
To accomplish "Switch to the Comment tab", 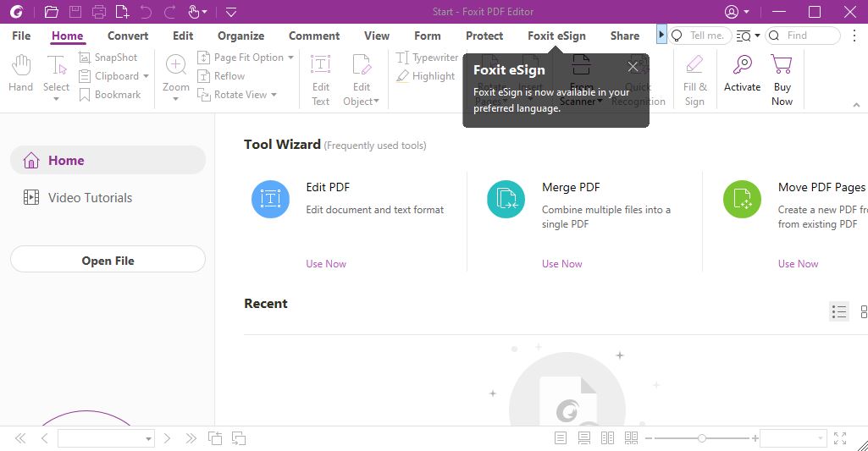I will point(314,36).
